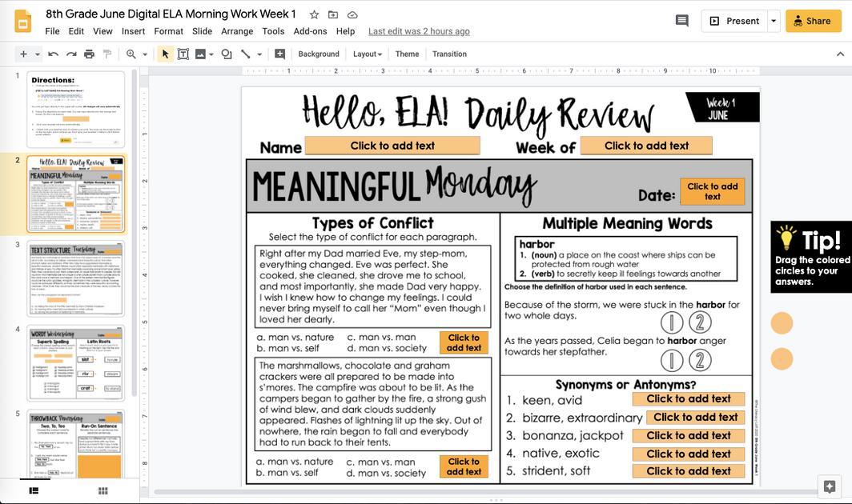Open the Explore panel

click(x=830, y=486)
